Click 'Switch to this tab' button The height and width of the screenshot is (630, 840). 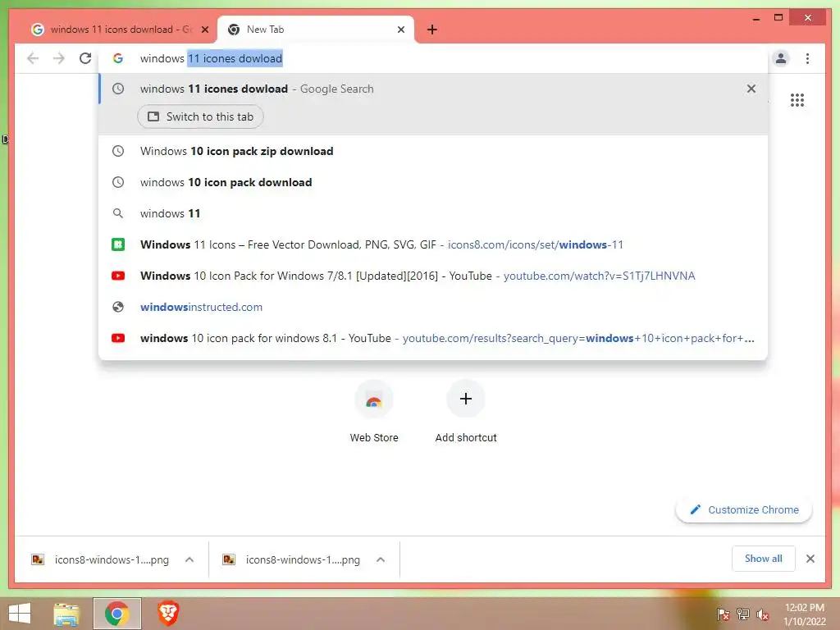pyautogui.click(x=200, y=116)
